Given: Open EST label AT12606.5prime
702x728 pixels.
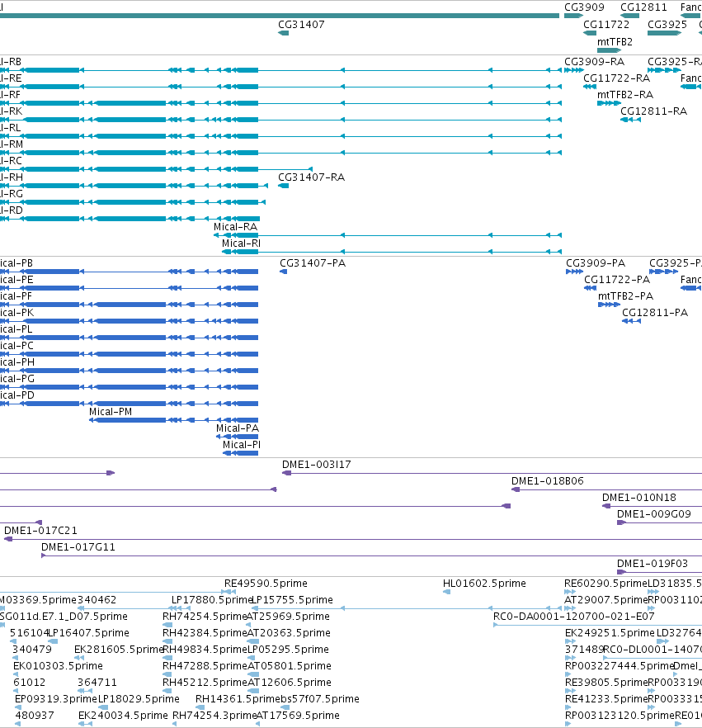Looking at the screenshot, I should point(290,683).
